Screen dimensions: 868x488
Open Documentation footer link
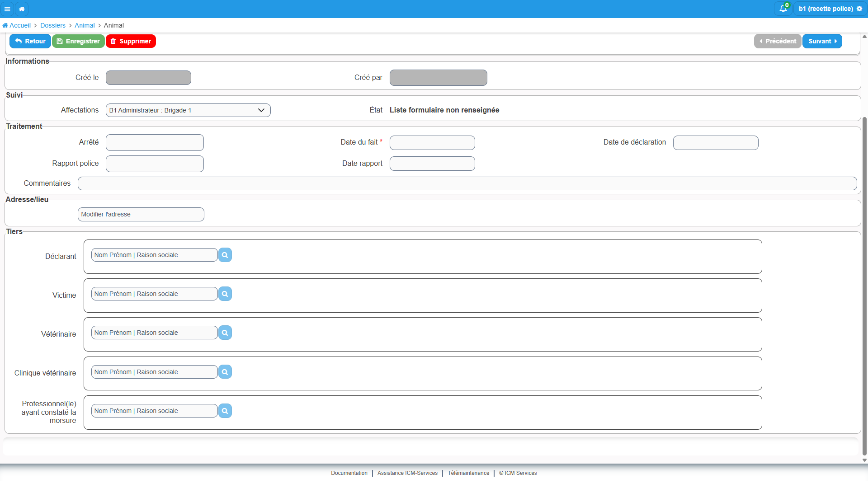(x=349, y=473)
